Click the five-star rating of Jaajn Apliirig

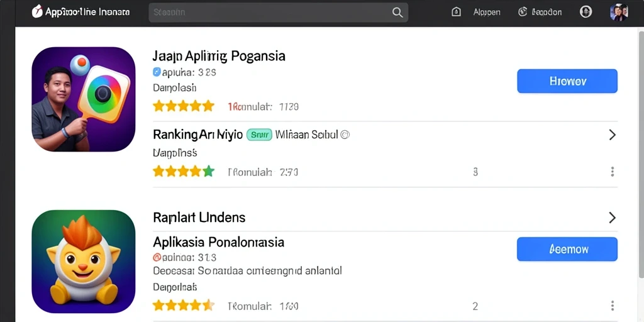tap(184, 106)
